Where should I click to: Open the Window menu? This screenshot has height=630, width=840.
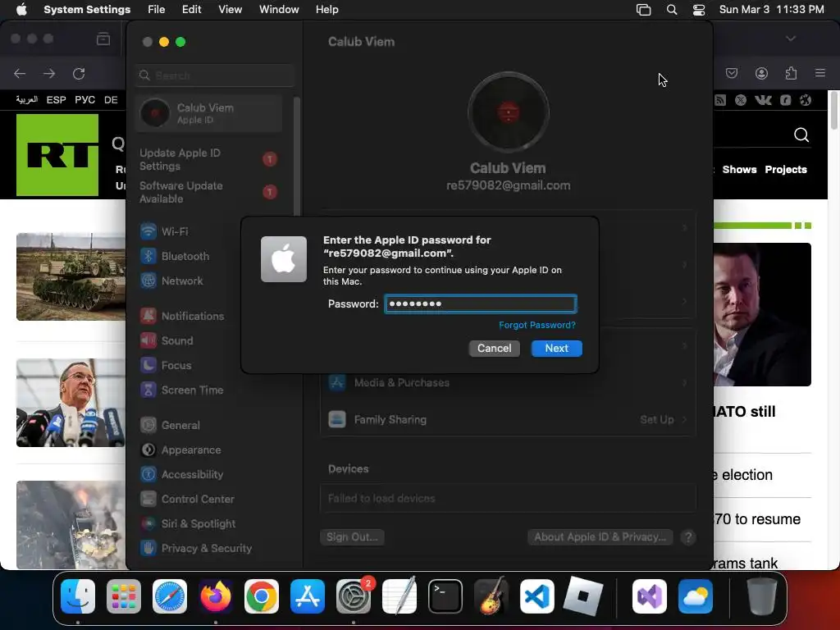[279, 10]
